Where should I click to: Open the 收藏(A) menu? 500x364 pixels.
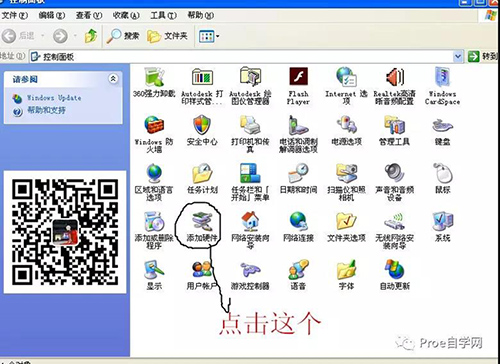click(126, 15)
